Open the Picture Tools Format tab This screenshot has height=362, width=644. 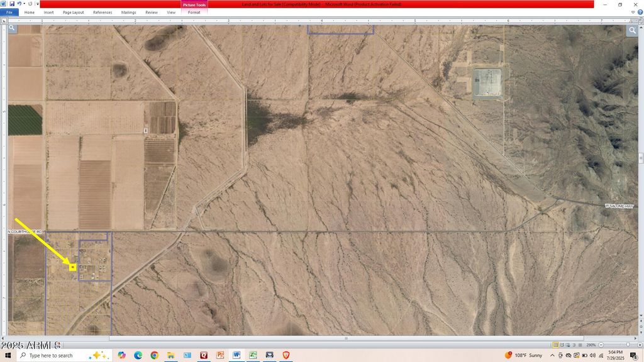[194, 12]
